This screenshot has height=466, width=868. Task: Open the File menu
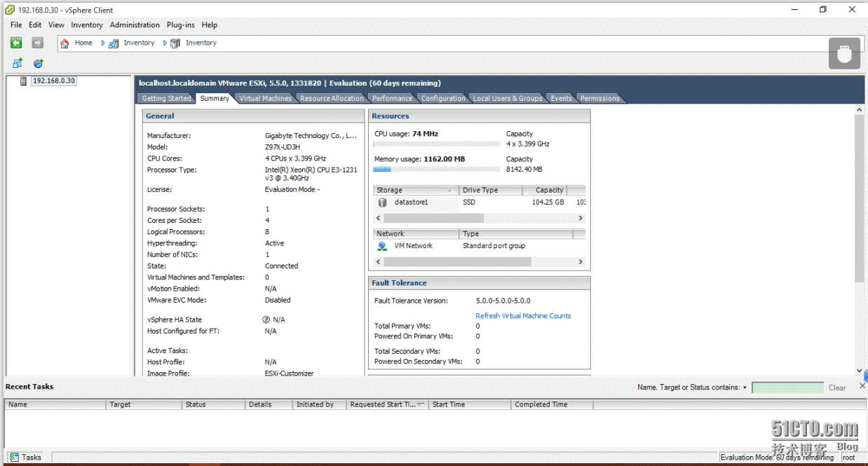[16, 25]
